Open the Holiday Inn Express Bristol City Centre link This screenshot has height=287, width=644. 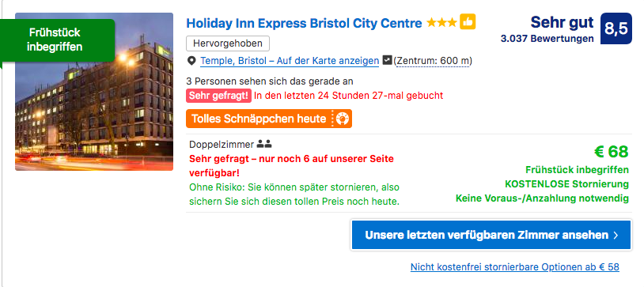tap(304, 23)
